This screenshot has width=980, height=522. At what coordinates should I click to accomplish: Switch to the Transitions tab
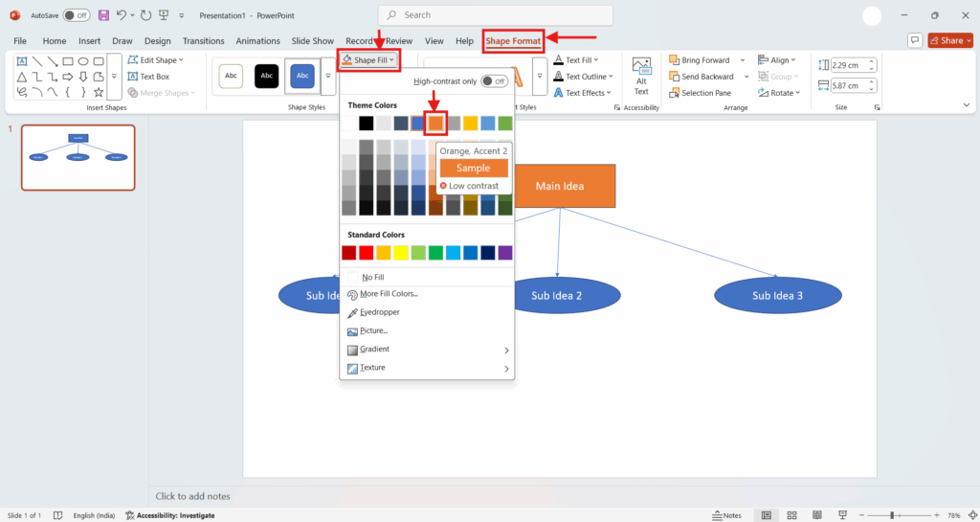[x=203, y=41]
